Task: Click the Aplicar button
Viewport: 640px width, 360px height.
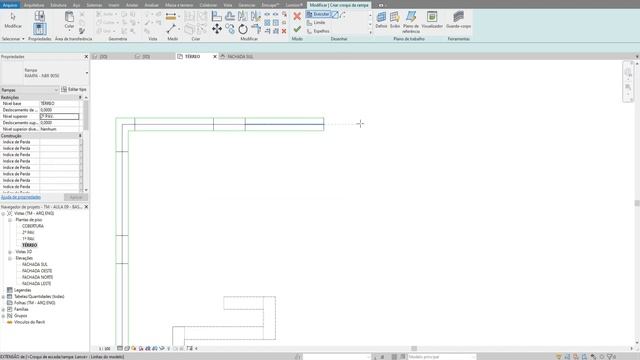Action: coord(76,198)
